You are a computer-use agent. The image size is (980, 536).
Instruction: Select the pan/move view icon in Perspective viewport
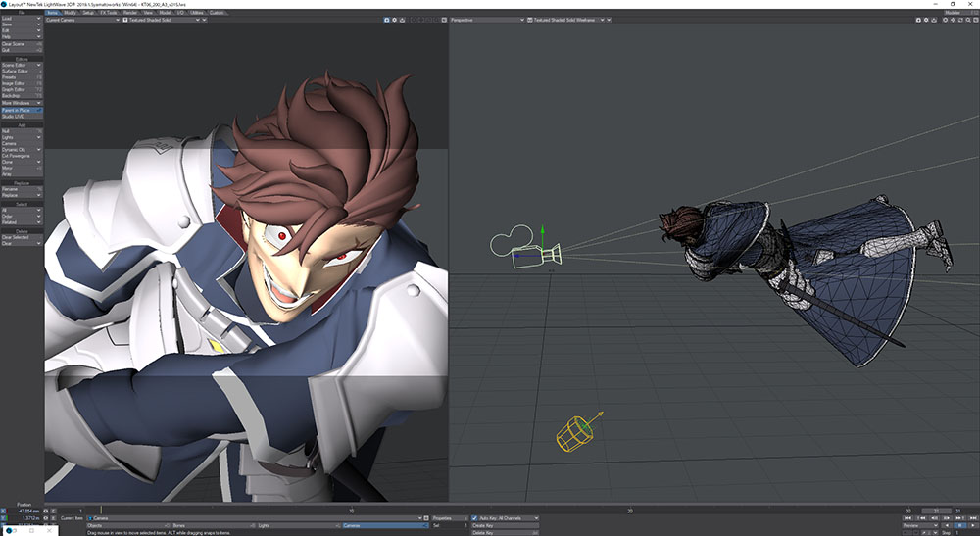954,20
